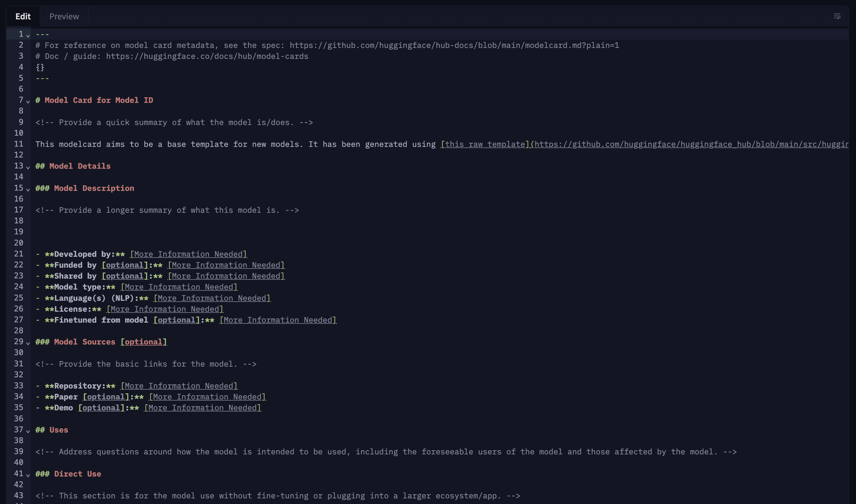Screen dimensions: 856x504
Task: Click the hub-docs modelcard spec URL on line 2
Action: pyautogui.click(x=454, y=45)
